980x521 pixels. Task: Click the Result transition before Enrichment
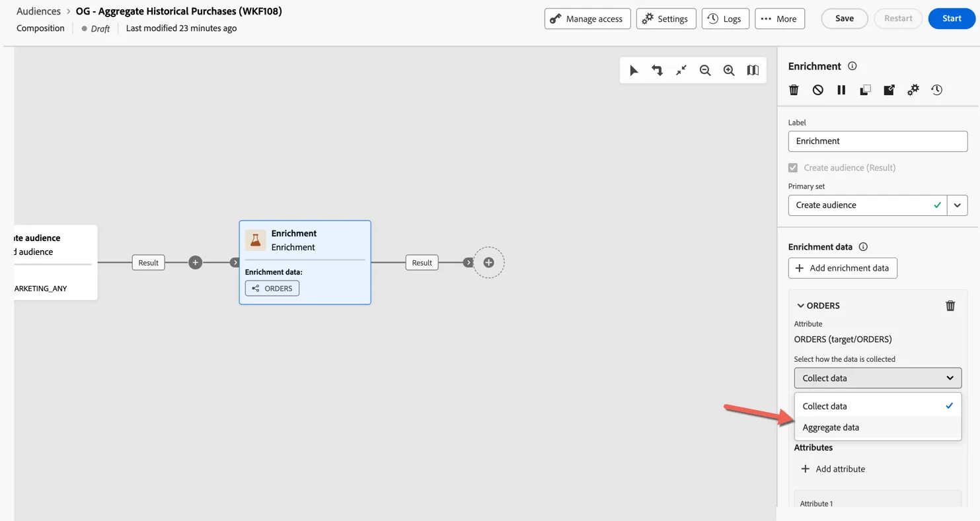click(x=148, y=263)
